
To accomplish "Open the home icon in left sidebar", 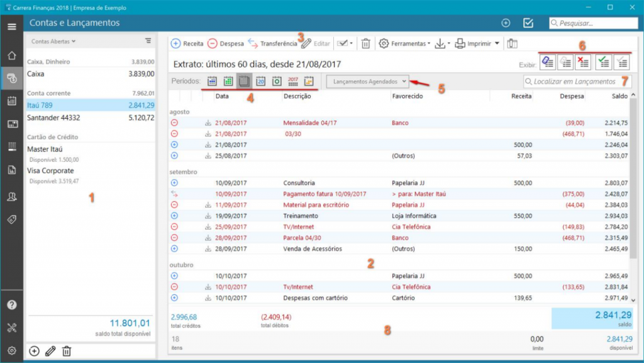I will coord(11,55).
